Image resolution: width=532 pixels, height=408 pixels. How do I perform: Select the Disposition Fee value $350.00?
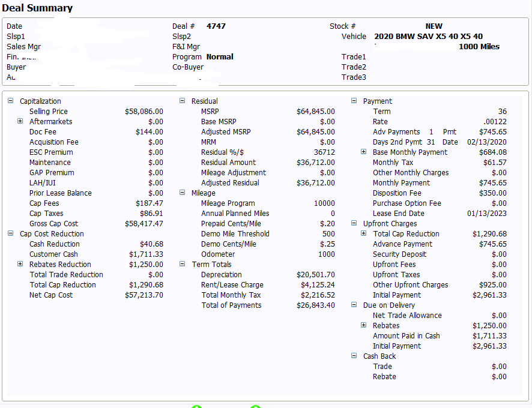point(493,193)
